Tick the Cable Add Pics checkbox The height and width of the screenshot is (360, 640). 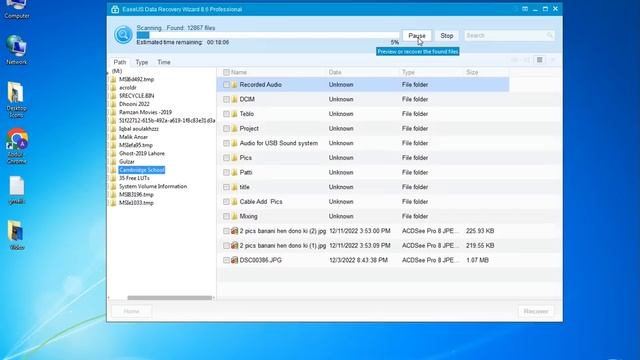[226, 202]
